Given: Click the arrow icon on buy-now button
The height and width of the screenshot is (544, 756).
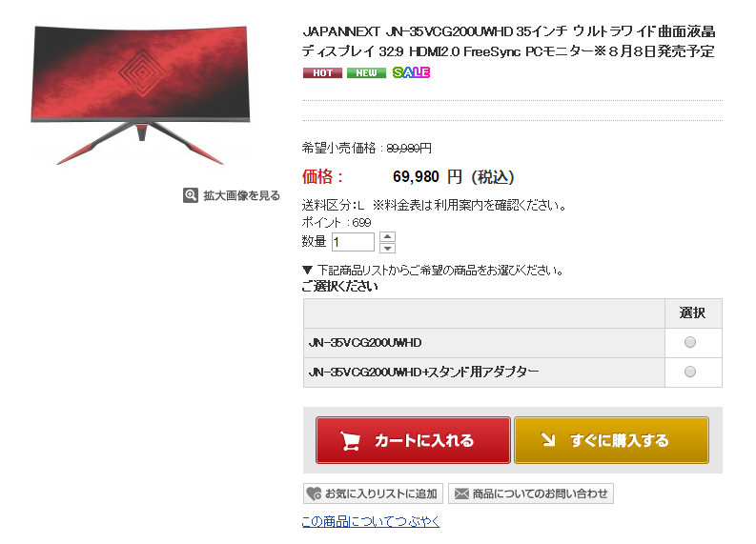Looking at the screenshot, I should click(x=548, y=439).
